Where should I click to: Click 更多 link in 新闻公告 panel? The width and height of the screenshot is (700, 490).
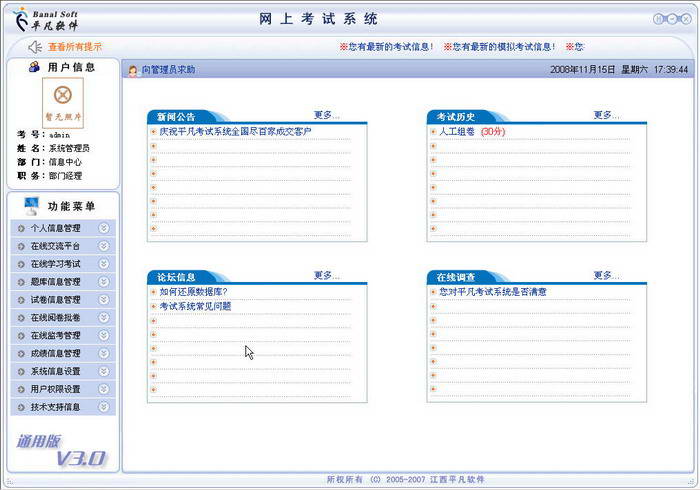(326, 115)
